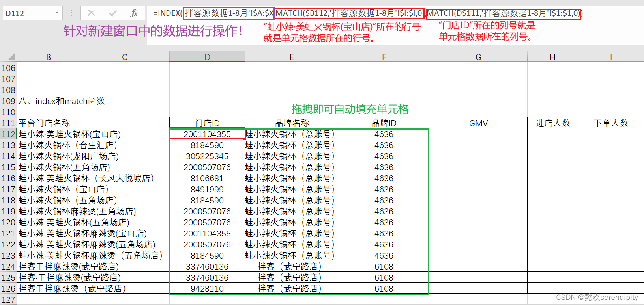Click the 平台门店名称 header cell
The image size is (644, 305).
[x=93, y=123]
